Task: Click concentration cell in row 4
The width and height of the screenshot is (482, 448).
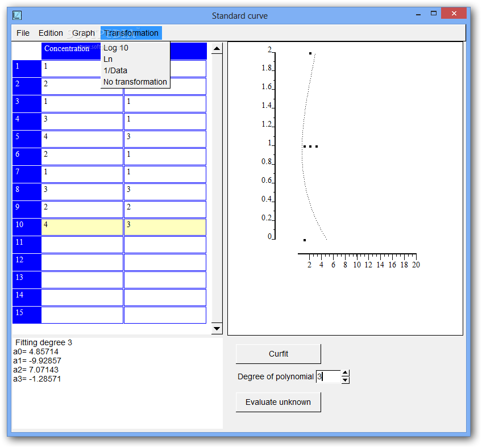Action: pyautogui.click(x=82, y=122)
